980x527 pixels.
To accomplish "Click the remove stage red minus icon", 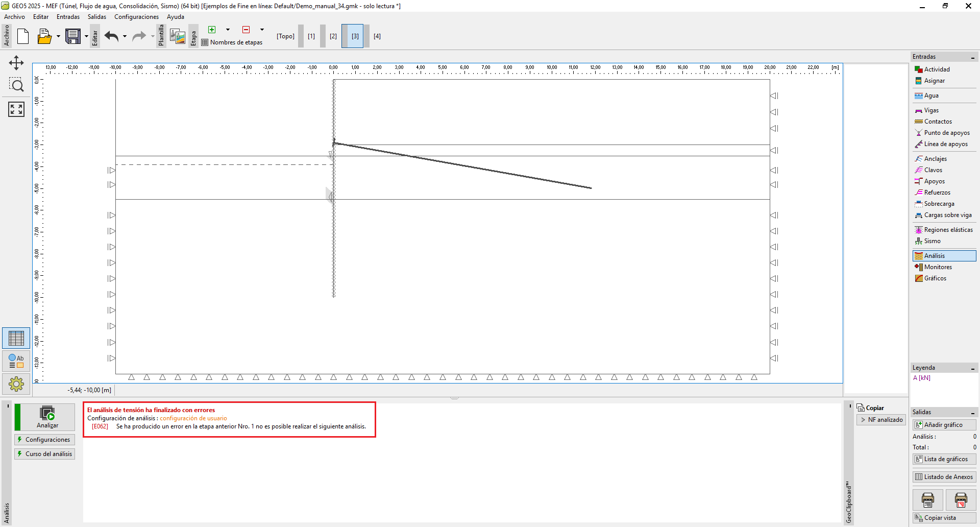I will [246, 30].
